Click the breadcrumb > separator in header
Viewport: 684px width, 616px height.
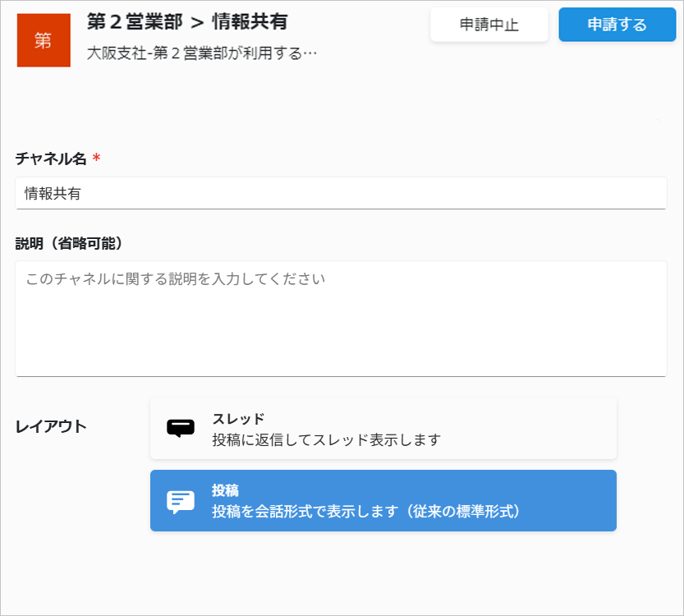point(197,23)
